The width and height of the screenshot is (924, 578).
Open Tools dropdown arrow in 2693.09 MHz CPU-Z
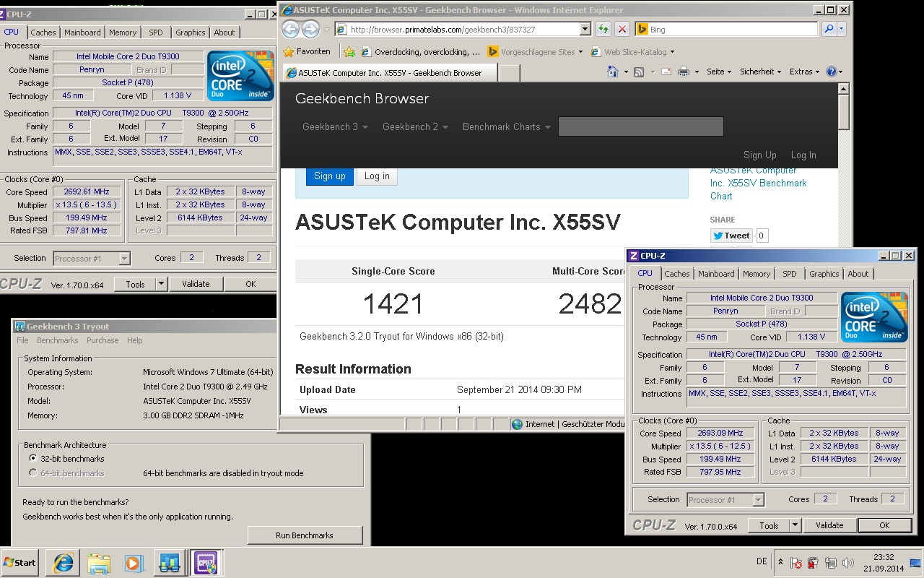click(x=796, y=525)
